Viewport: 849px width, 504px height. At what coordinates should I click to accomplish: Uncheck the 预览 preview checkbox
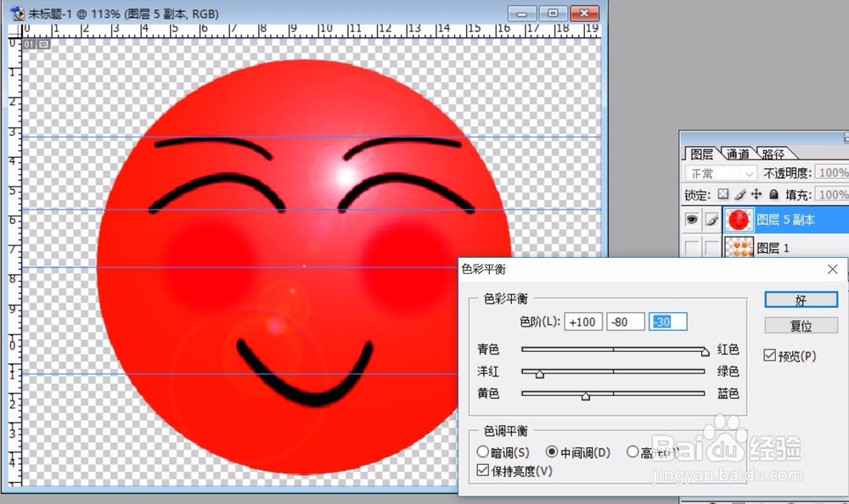tap(771, 356)
